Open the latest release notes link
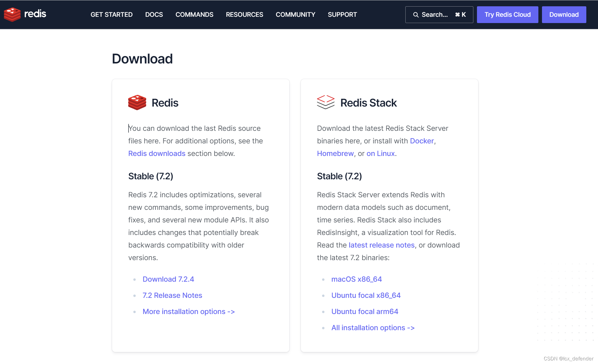Screen dimensions: 598x364 click(381, 245)
